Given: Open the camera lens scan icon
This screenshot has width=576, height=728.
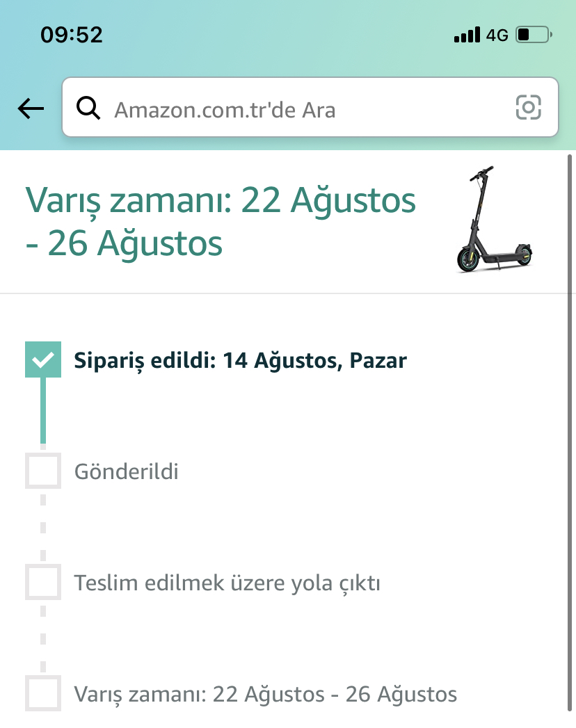Looking at the screenshot, I should click(x=528, y=107).
